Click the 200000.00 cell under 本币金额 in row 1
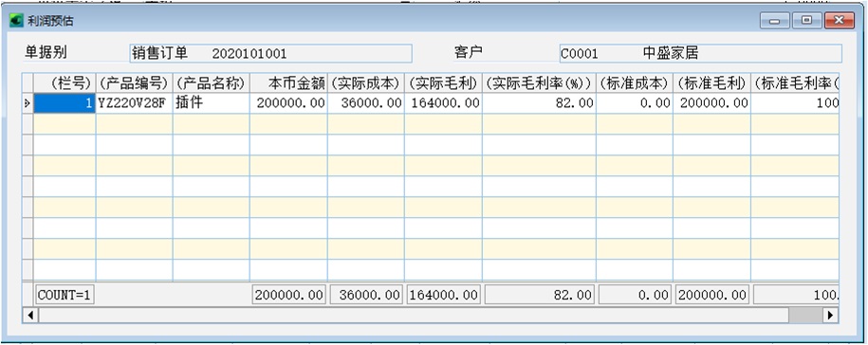Viewport: 868px width, 345px height. pos(289,103)
